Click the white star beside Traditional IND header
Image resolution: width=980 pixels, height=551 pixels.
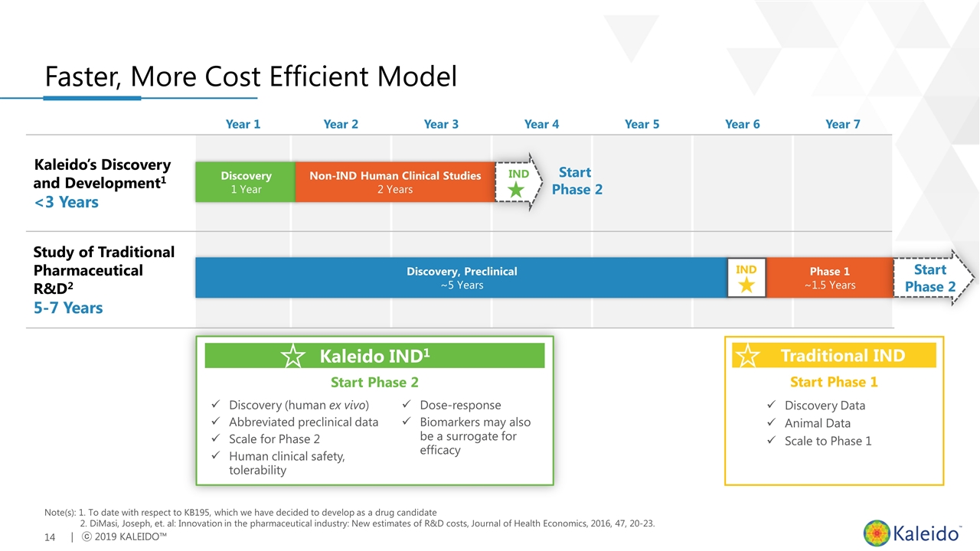[x=747, y=355]
